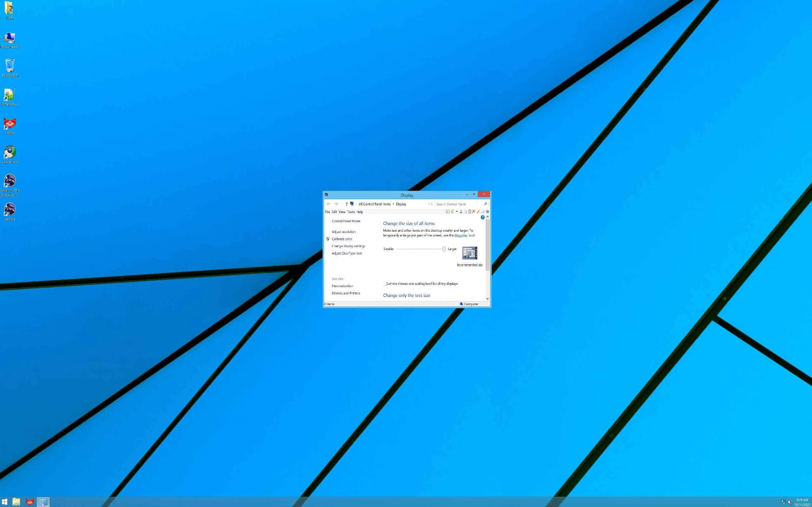This screenshot has width=812, height=507.
Task: Expand the address bar history dropdown
Action: [x=429, y=204]
